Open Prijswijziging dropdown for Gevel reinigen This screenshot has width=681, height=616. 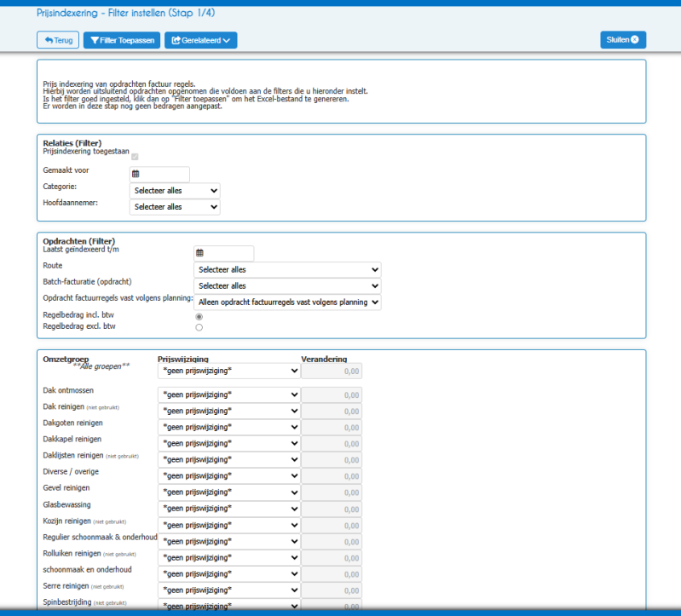coord(229,492)
